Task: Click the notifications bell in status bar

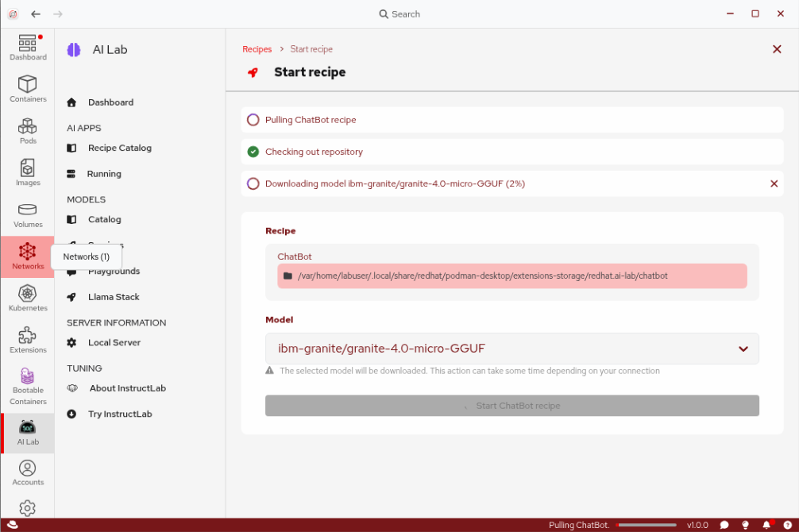Action: [x=766, y=525]
